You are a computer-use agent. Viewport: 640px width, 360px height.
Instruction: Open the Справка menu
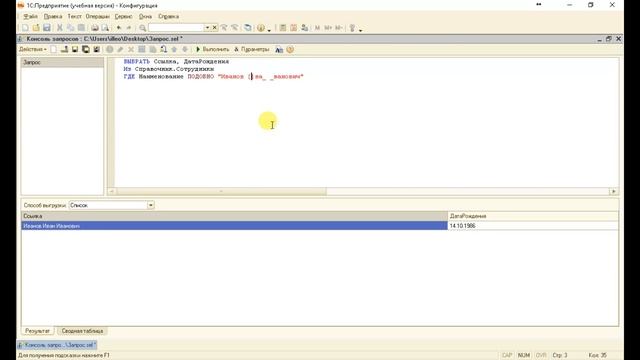168,16
